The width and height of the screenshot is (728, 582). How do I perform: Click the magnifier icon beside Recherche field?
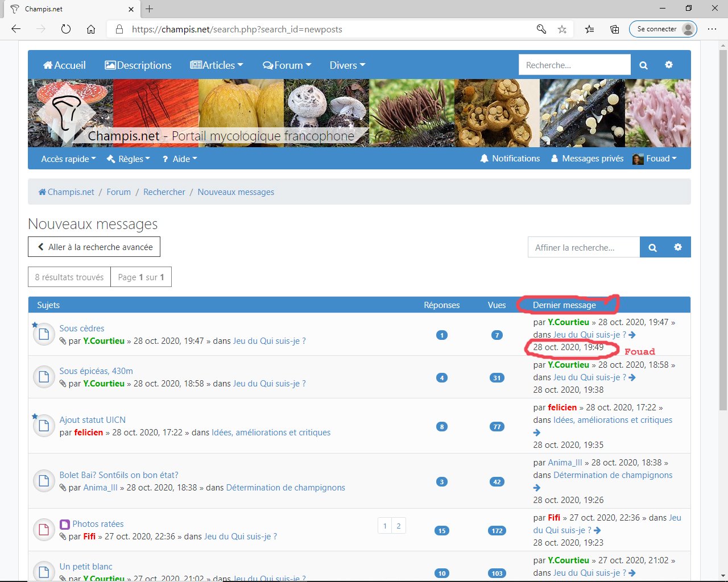point(643,65)
